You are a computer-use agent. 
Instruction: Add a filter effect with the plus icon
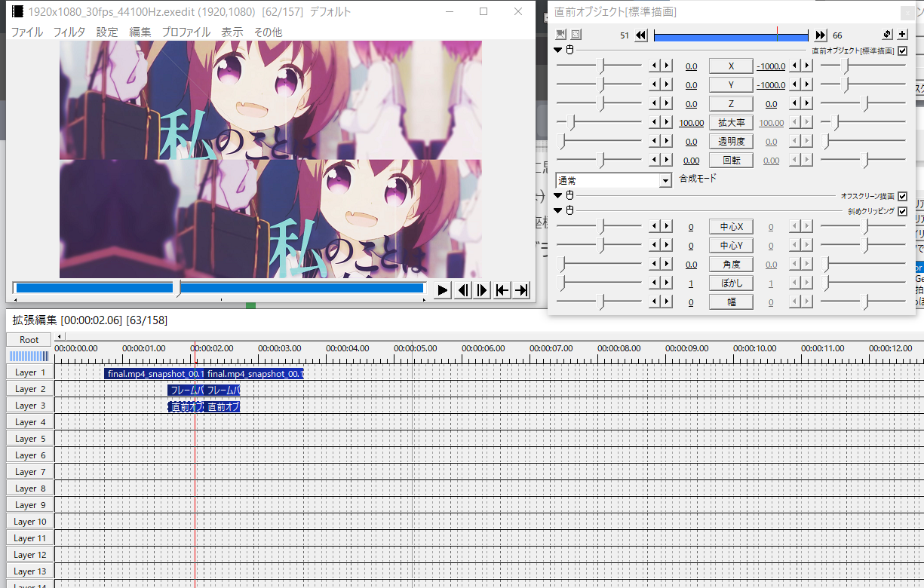[x=902, y=35]
